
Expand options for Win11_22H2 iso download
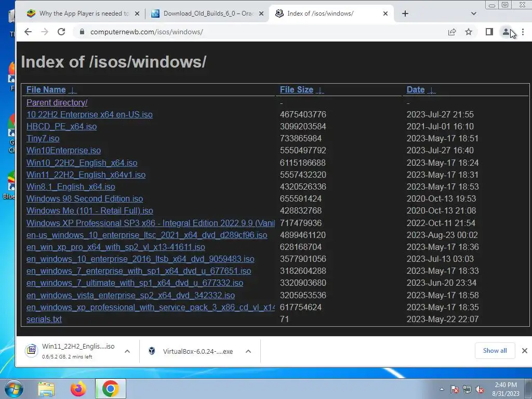(x=127, y=351)
